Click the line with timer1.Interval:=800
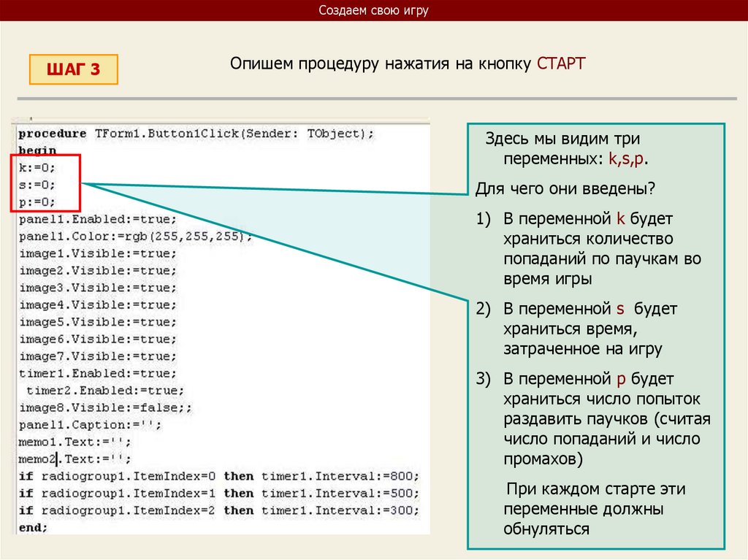This screenshot has width=748, height=560. [219, 476]
